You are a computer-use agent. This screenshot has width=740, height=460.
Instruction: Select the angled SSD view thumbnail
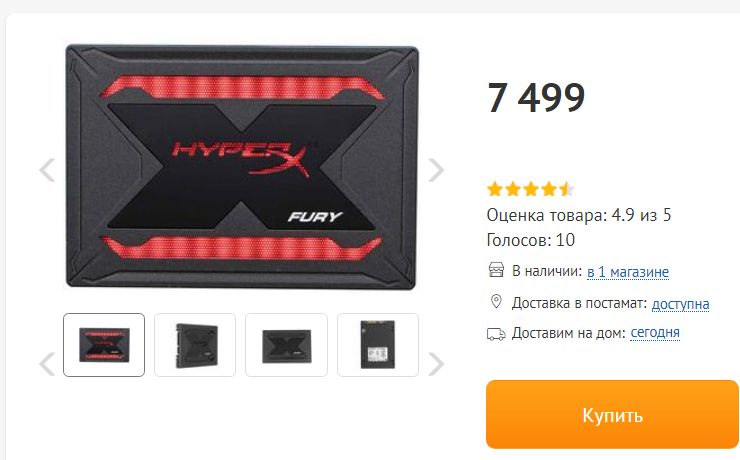coord(195,345)
